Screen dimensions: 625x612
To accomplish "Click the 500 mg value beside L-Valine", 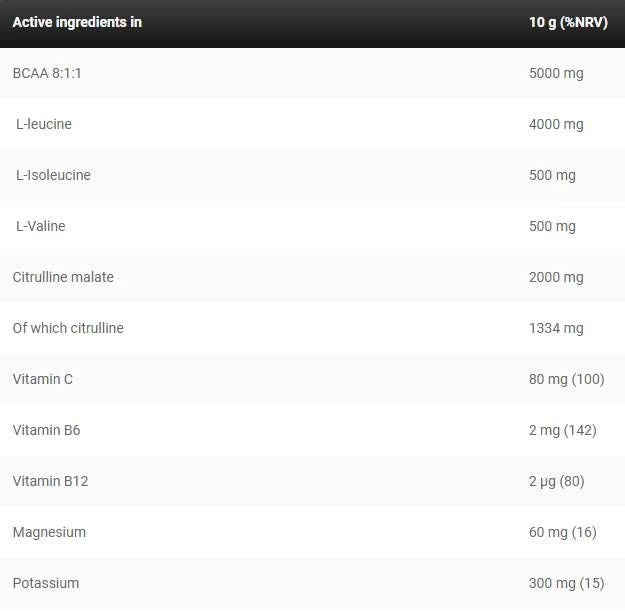I will click(x=552, y=226).
